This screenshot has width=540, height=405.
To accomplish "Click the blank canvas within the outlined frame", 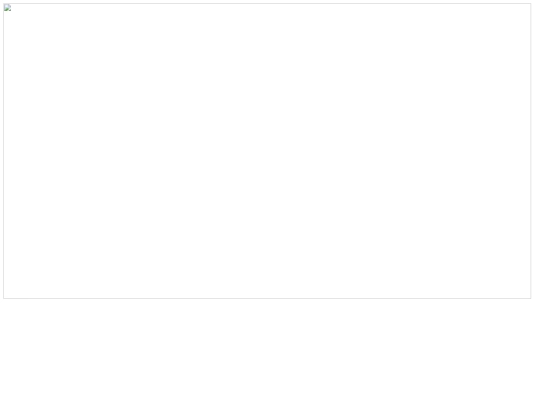I will [x=267, y=151].
